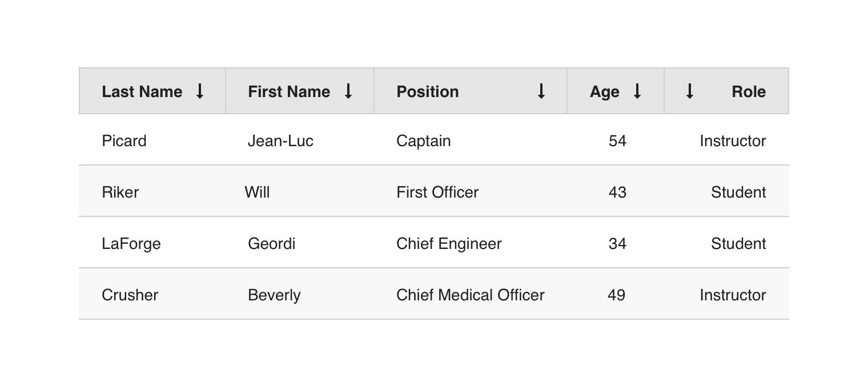Screen dimensions: 868x386
Task: Click the Geordi first name cell
Action: click(x=271, y=244)
